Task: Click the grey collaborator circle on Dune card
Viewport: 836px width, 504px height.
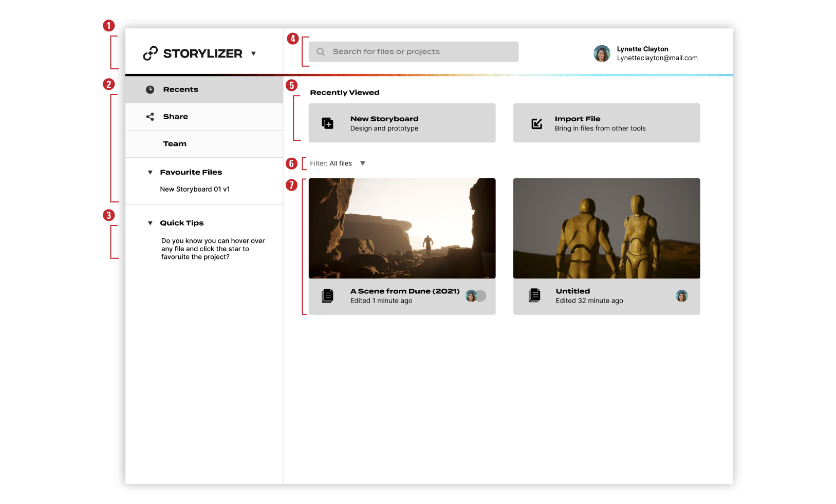Action: pyautogui.click(x=481, y=296)
